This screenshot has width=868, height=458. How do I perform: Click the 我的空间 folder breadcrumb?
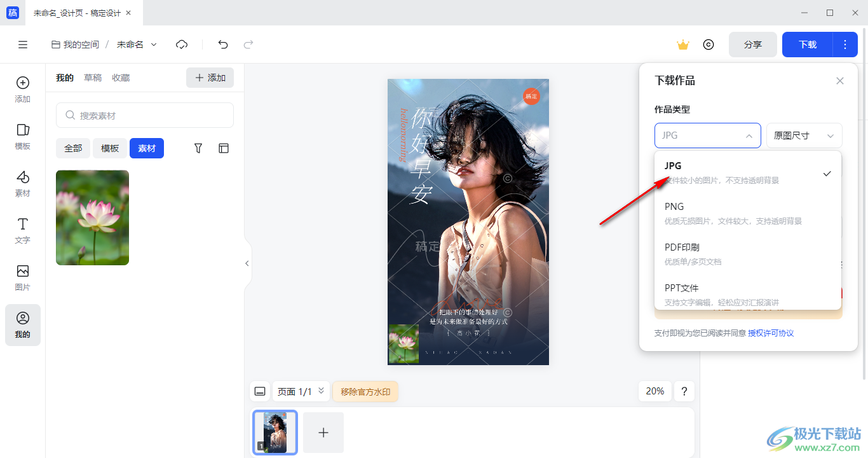tap(75, 45)
